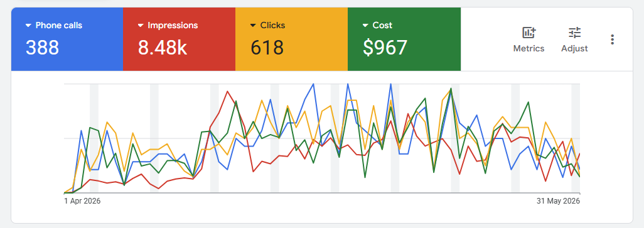This screenshot has width=644, height=228.
Task: Click the Clicks label text
Action: point(272,26)
